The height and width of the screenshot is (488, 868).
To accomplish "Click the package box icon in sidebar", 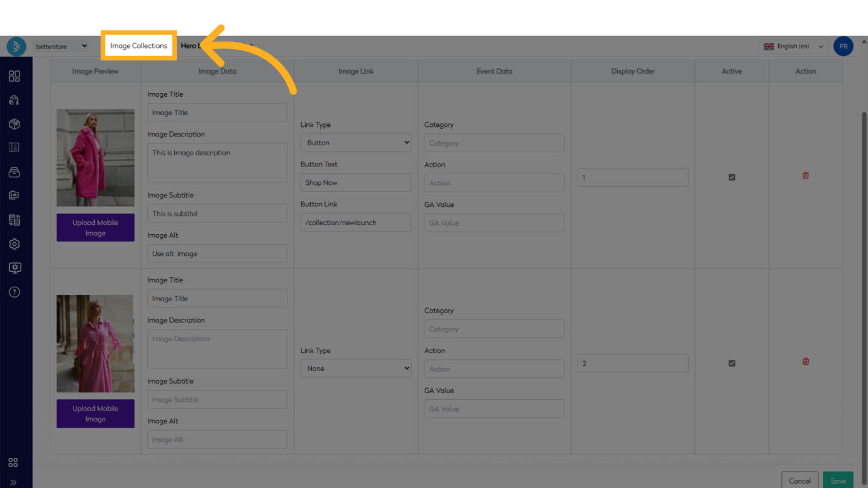I will click(x=14, y=124).
